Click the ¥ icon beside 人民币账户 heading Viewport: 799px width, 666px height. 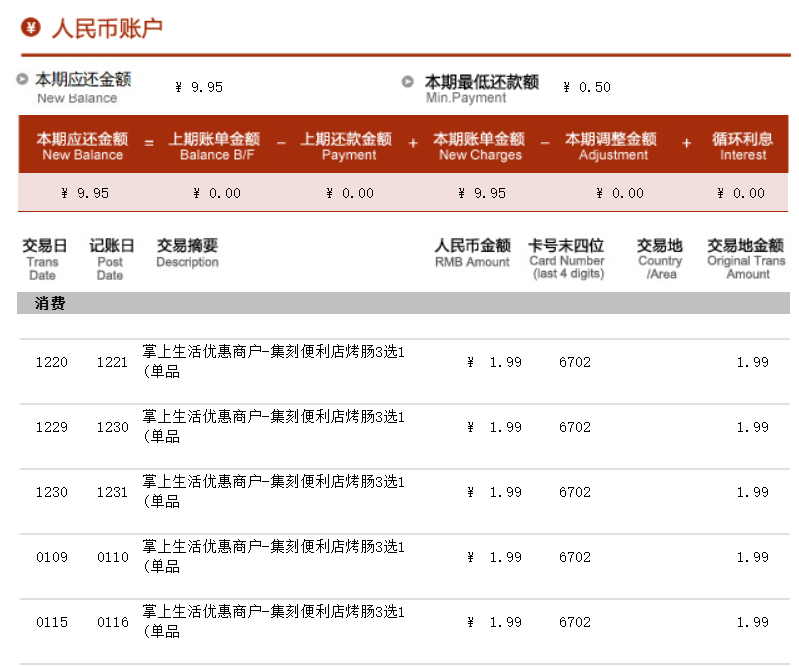point(30,27)
